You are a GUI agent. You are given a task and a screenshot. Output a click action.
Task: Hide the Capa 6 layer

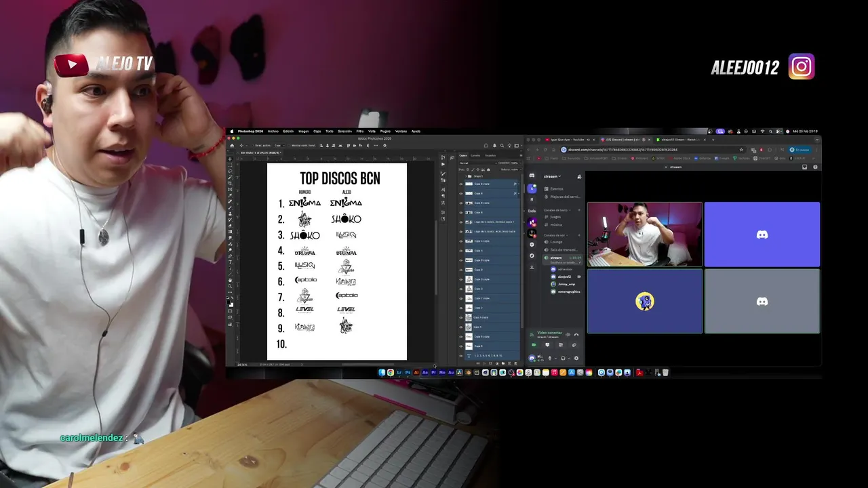tap(461, 212)
